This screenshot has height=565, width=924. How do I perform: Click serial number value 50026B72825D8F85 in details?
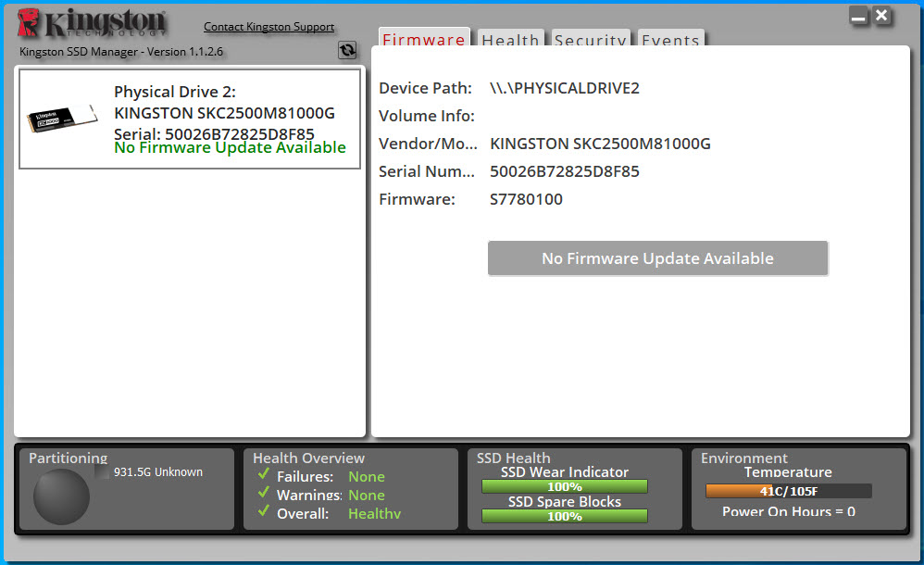(565, 171)
